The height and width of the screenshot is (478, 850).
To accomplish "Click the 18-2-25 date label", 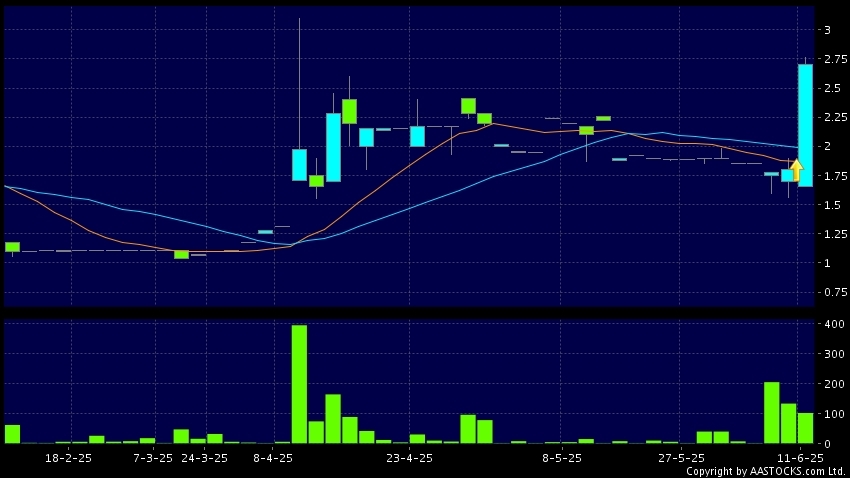I will 68,458.
